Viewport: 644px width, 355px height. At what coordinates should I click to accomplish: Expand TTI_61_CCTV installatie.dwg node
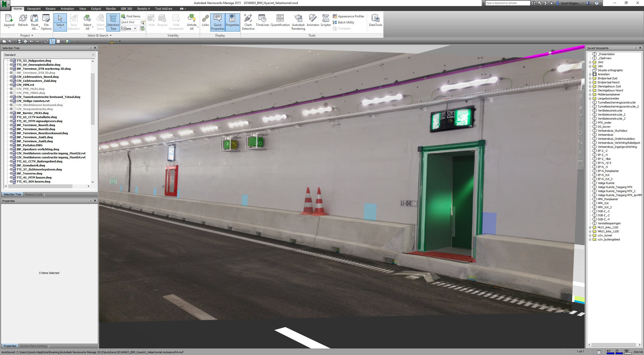(11, 117)
